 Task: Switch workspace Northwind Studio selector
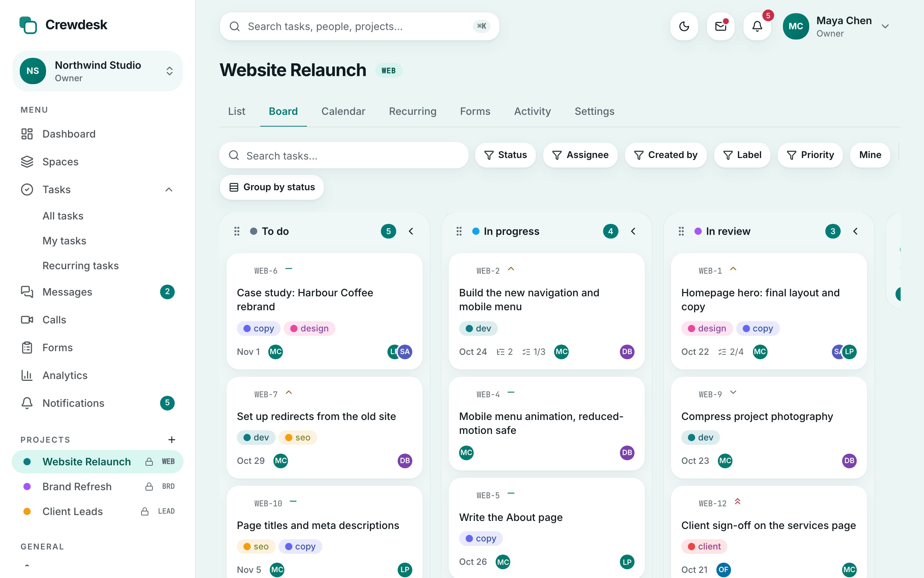(x=97, y=71)
